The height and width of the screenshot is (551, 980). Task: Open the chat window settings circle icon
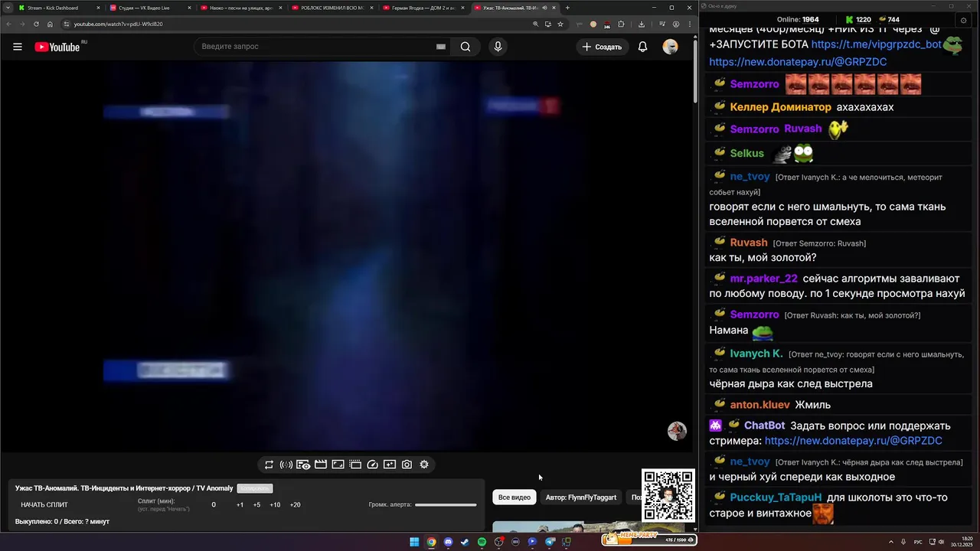pos(963,20)
